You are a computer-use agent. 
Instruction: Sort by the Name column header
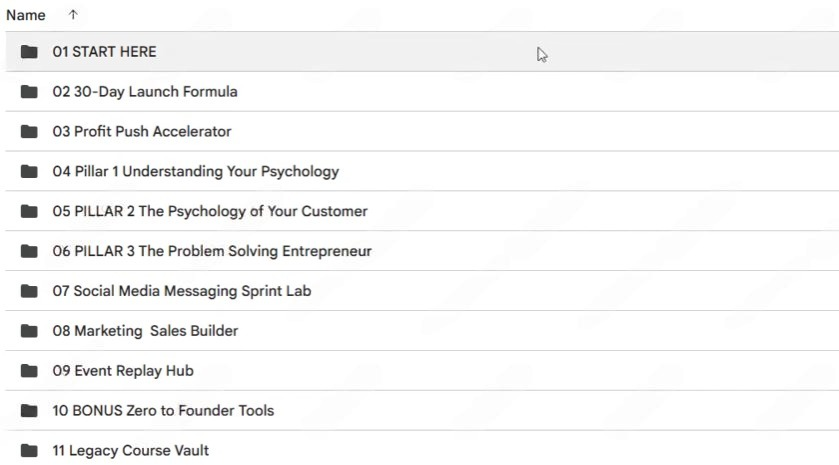click(26, 15)
